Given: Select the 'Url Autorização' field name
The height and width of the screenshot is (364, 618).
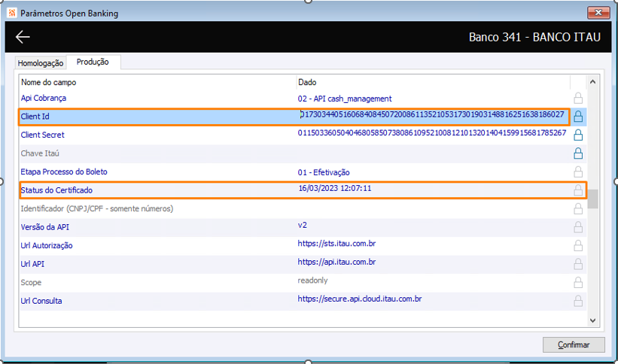Looking at the screenshot, I should [x=47, y=245].
